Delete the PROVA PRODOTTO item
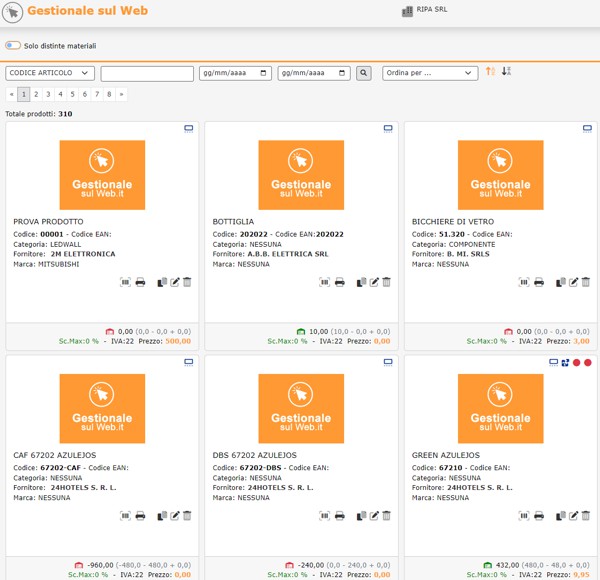 click(187, 282)
